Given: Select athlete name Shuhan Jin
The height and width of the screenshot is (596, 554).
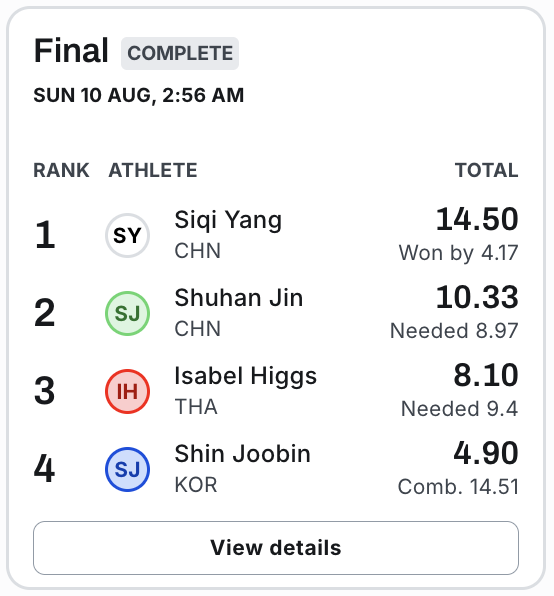Looking at the screenshot, I should [239, 298].
